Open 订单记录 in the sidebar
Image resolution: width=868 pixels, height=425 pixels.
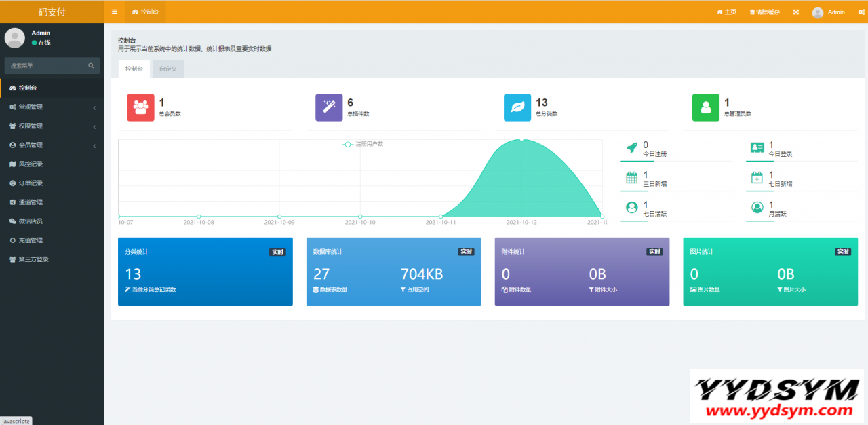(x=31, y=183)
